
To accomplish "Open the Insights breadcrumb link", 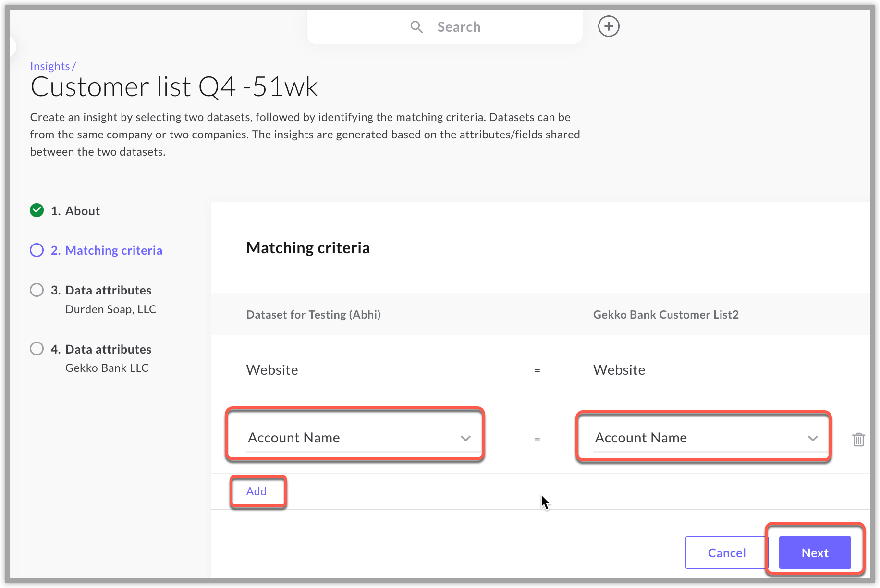I will 50,66.
